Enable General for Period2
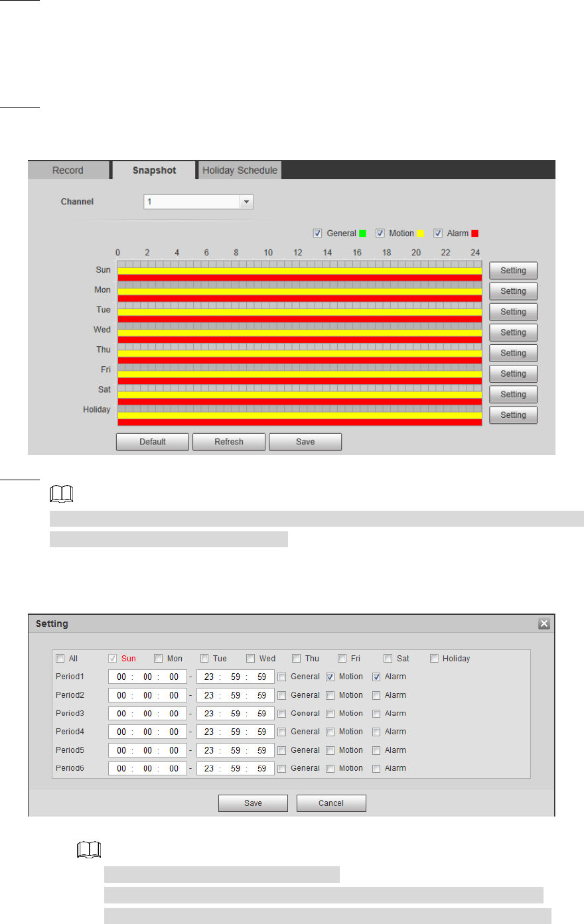584x924 pixels. coord(282,696)
